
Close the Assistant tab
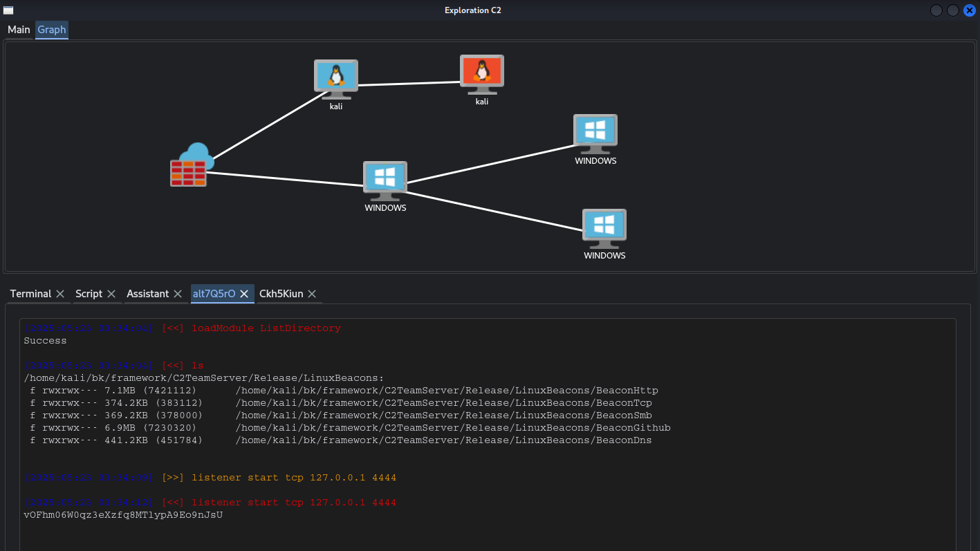pos(178,294)
